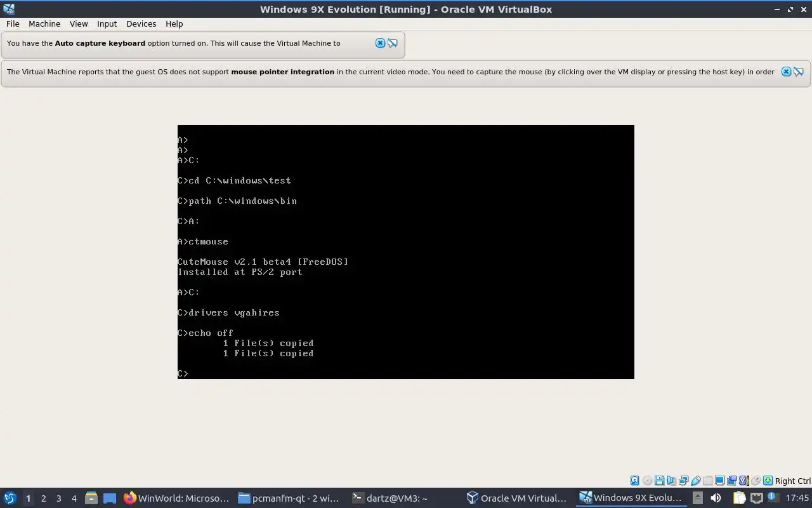Click the keyboard capture green arrow icon
The image size is (812, 508).
(x=768, y=481)
